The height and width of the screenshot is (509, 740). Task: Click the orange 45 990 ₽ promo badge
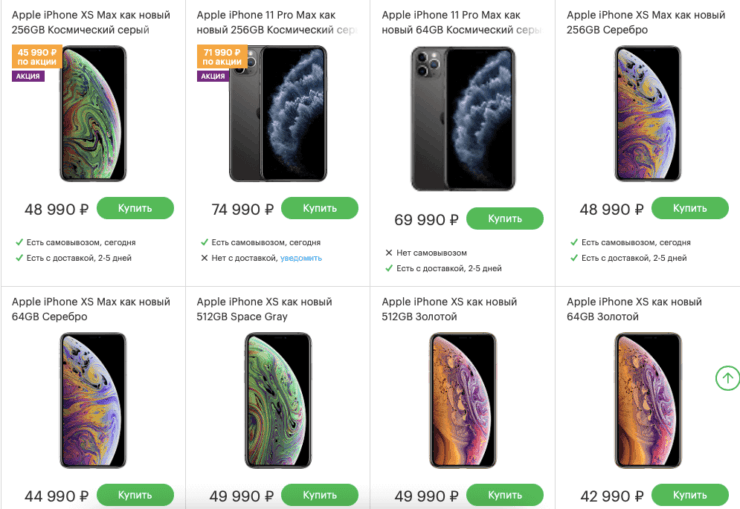click(x=36, y=57)
